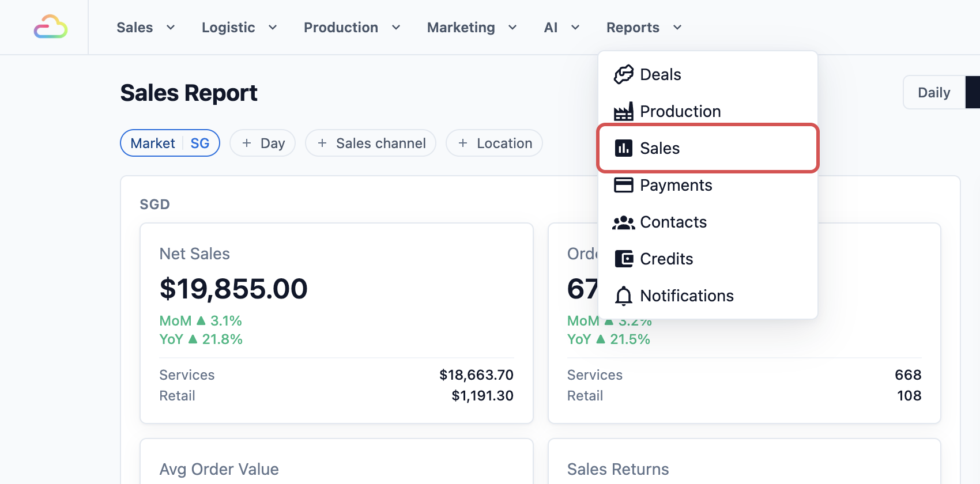Open the AI top menu
Viewport: 980px width, 484px height.
click(x=562, y=27)
